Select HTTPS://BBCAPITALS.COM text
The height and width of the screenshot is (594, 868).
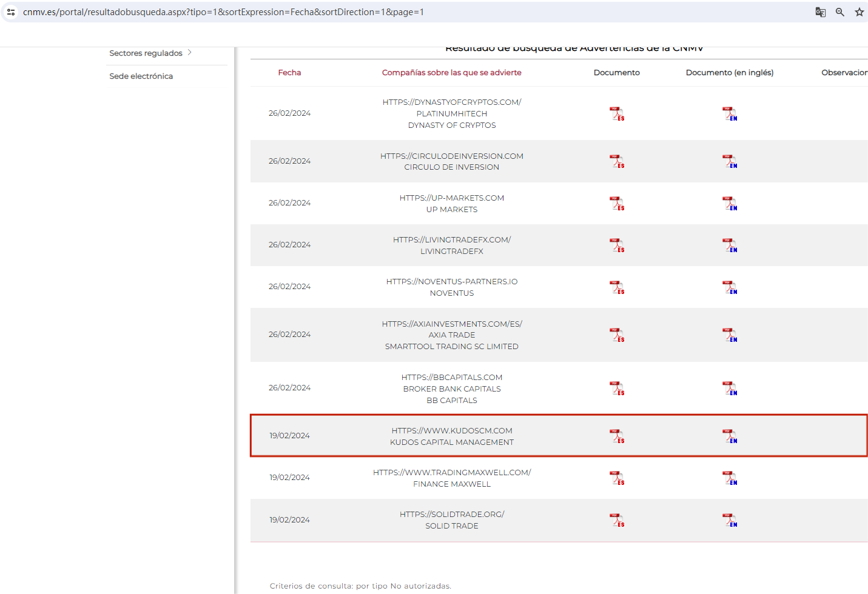(452, 378)
